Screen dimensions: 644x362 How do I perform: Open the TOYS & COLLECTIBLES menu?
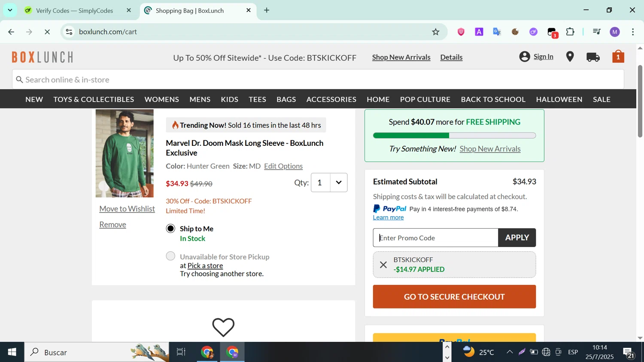click(94, 100)
